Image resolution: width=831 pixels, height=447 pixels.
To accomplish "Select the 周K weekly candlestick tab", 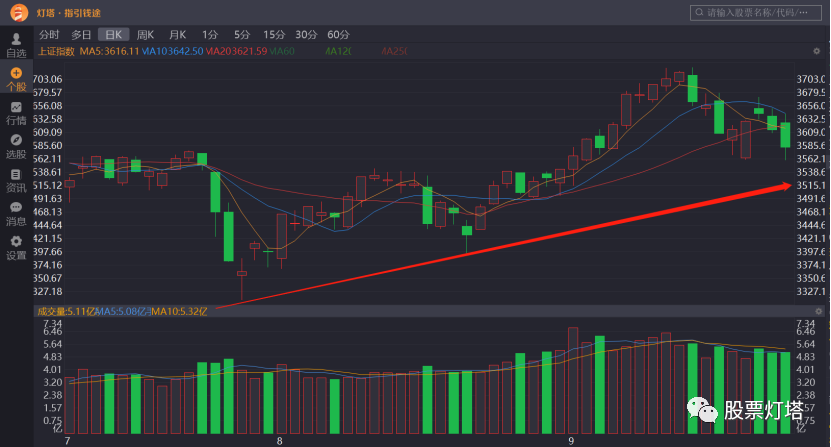I will (x=146, y=34).
